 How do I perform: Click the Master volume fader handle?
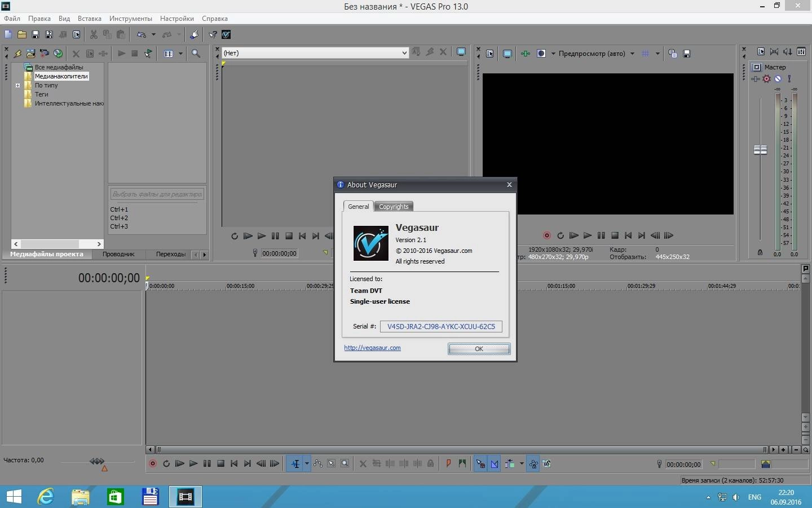(761, 150)
